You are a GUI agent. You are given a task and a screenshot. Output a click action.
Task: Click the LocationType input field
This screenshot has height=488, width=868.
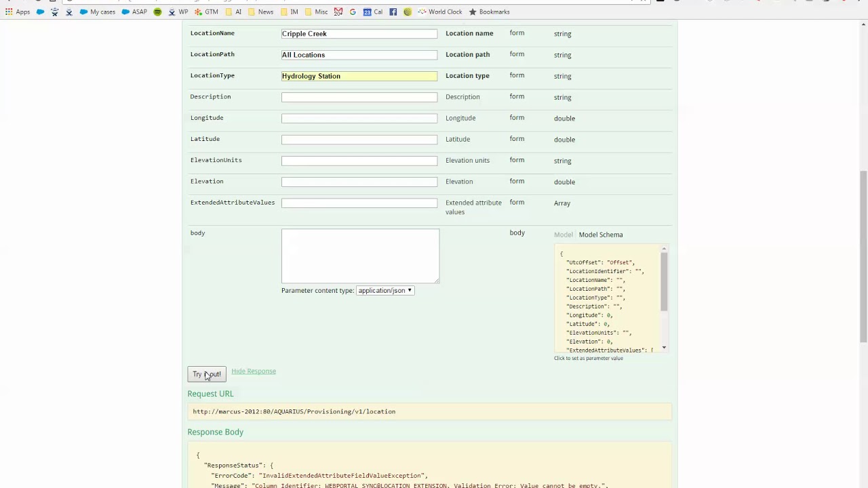[359, 76]
